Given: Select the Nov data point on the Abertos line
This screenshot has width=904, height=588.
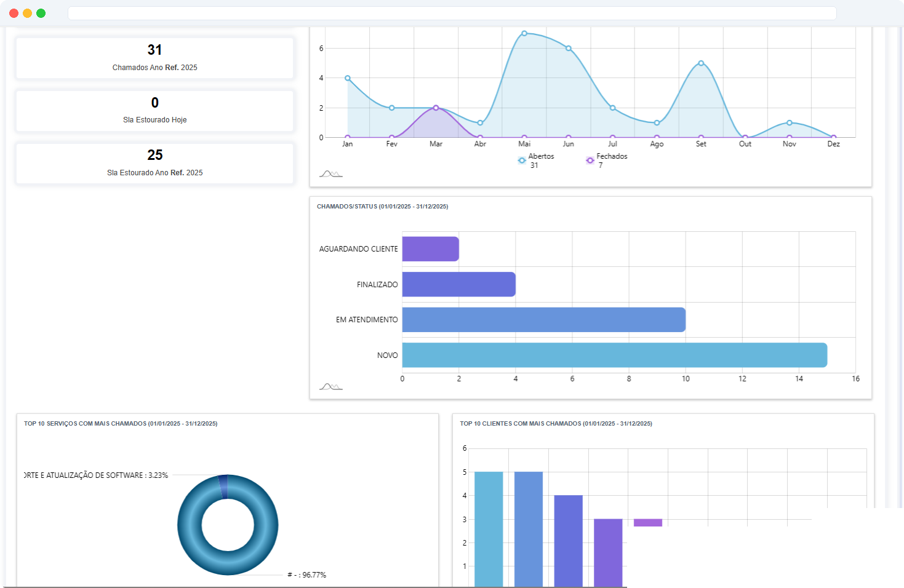Looking at the screenshot, I should [x=790, y=122].
